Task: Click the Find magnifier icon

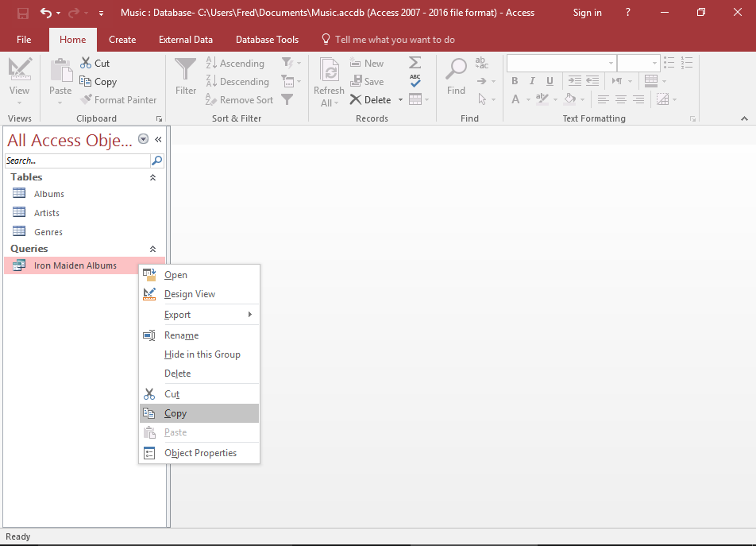Action: 456,71
